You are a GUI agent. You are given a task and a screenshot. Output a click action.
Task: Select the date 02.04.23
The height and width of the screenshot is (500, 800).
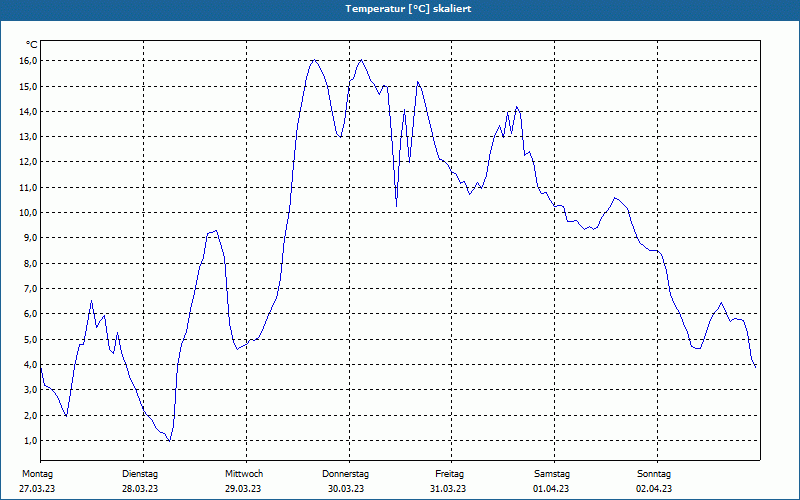[x=654, y=489]
